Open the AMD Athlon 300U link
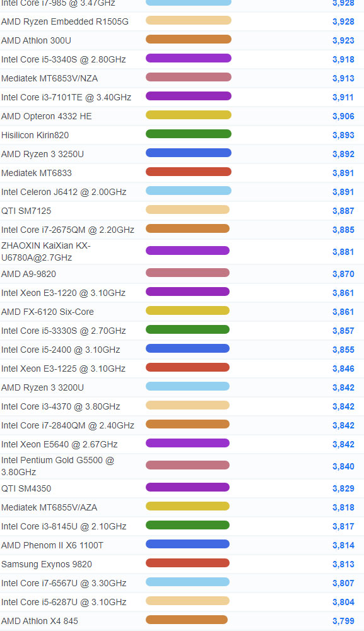This screenshot has height=631, width=364. [36, 40]
